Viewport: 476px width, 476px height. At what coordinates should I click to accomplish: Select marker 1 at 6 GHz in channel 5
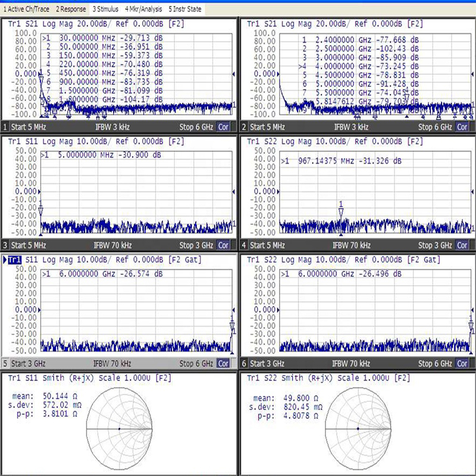coord(232,326)
